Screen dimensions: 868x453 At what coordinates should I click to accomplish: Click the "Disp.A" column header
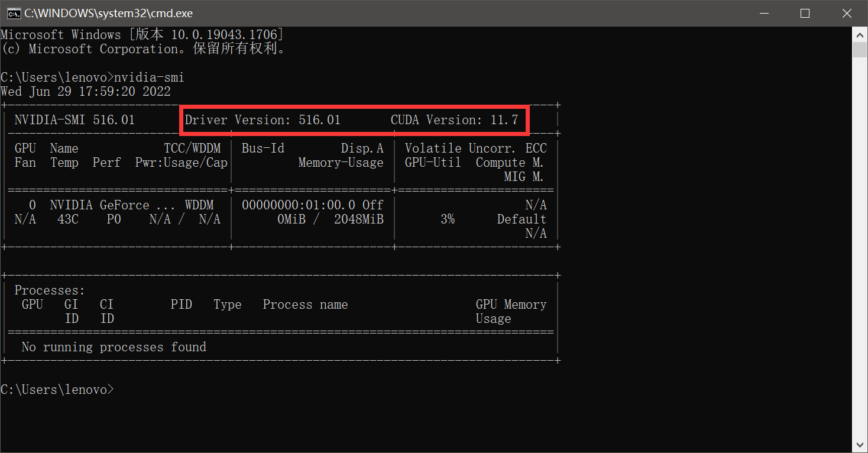click(362, 148)
